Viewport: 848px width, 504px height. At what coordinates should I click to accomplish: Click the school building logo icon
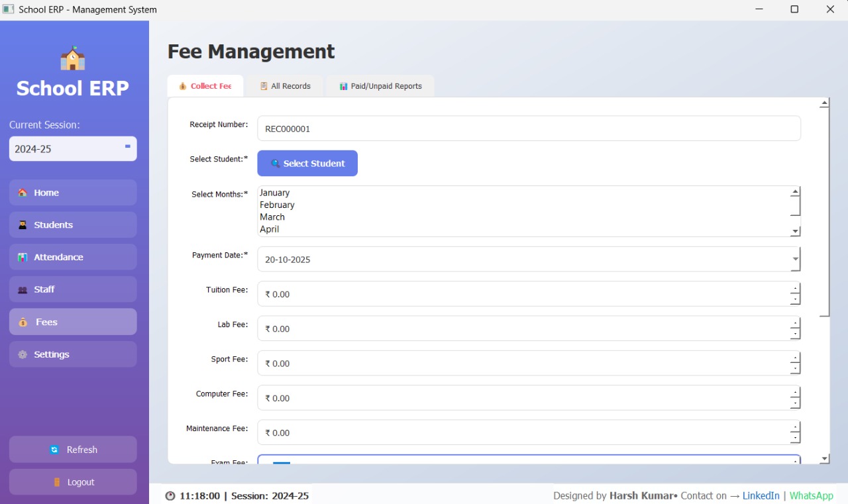(72, 58)
